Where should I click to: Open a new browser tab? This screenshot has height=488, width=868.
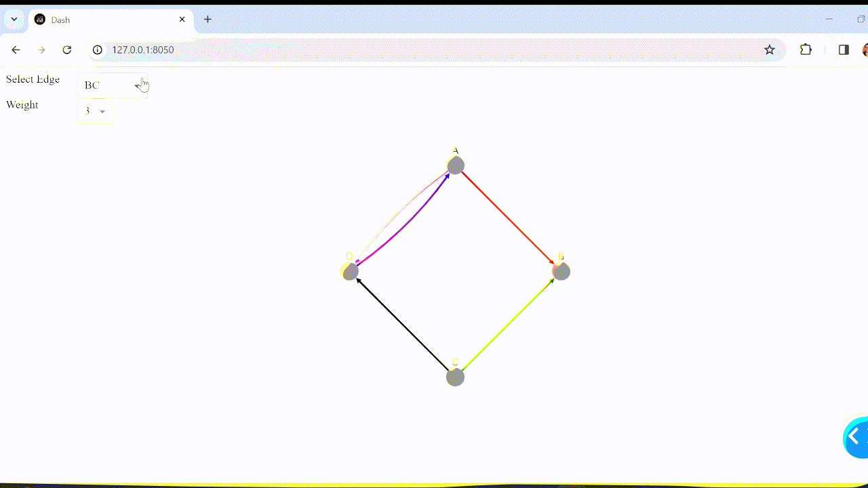(x=208, y=20)
